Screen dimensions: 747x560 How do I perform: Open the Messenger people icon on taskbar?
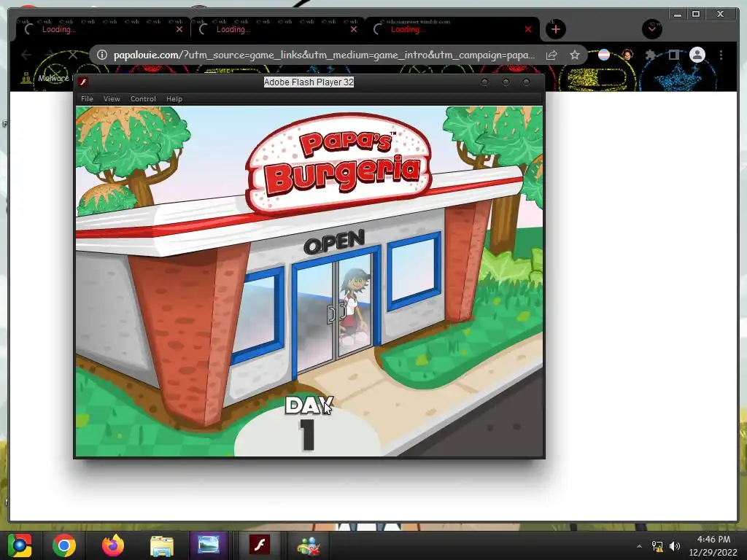(309, 545)
